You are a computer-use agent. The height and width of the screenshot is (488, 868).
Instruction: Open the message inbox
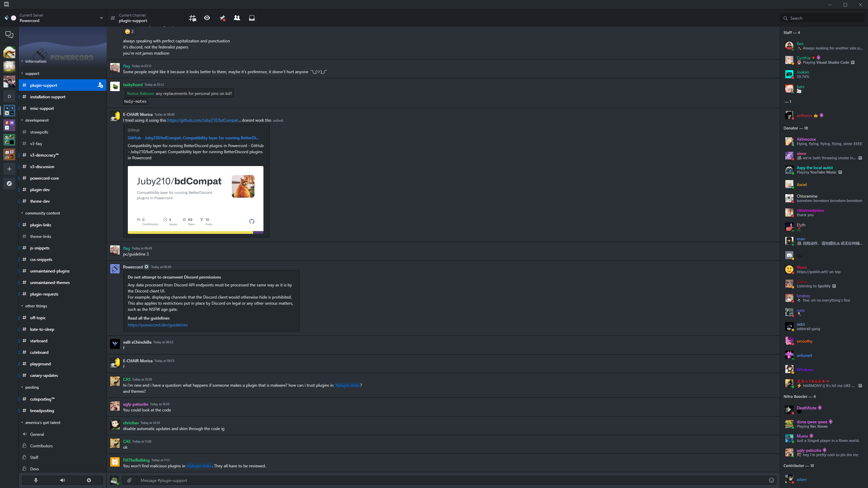click(252, 18)
